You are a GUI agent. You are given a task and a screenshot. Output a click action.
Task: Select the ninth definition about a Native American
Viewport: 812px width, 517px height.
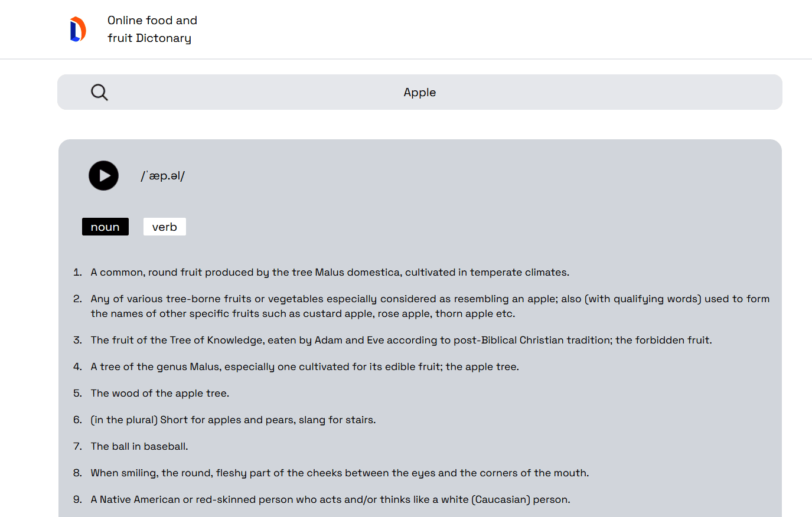[x=331, y=499]
